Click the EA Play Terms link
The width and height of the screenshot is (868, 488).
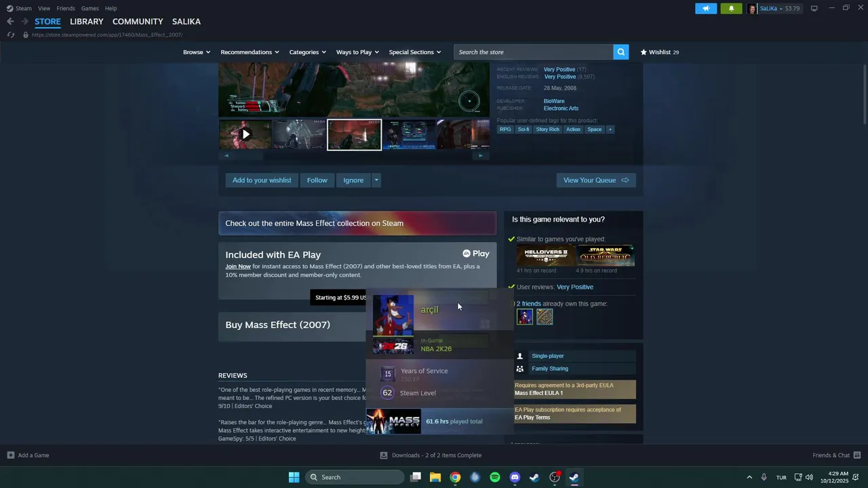532,418
